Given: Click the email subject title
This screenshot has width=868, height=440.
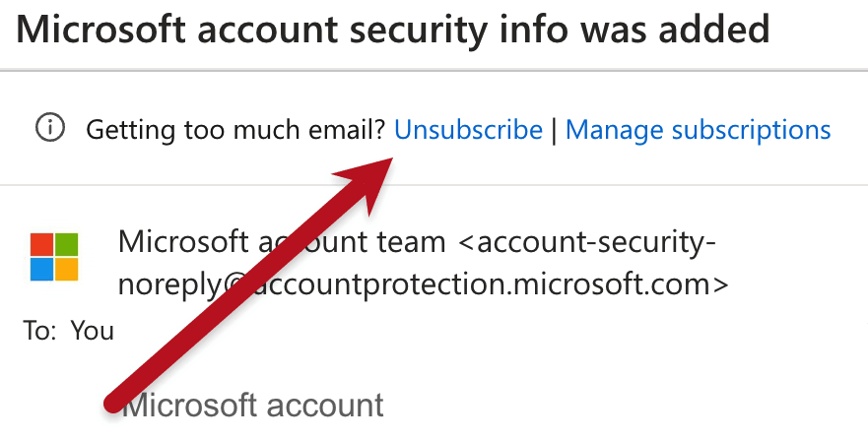Looking at the screenshot, I should (392, 31).
